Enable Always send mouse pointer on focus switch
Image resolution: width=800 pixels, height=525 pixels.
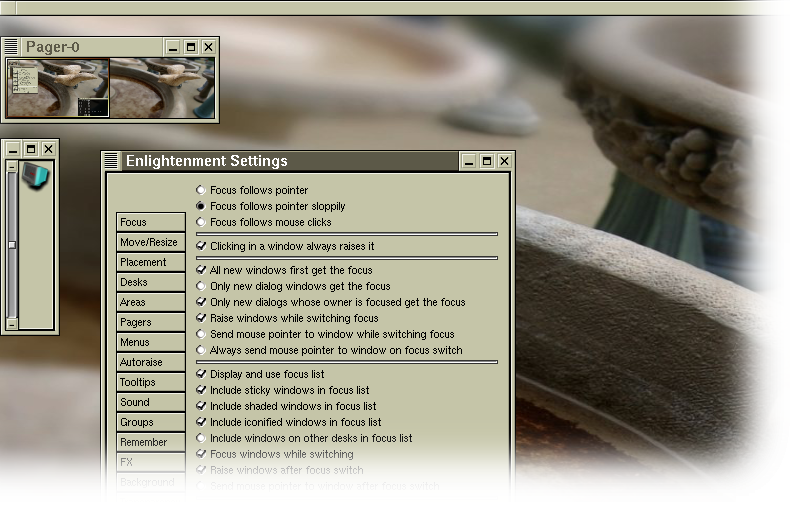pyautogui.click(x=330, y=350)
